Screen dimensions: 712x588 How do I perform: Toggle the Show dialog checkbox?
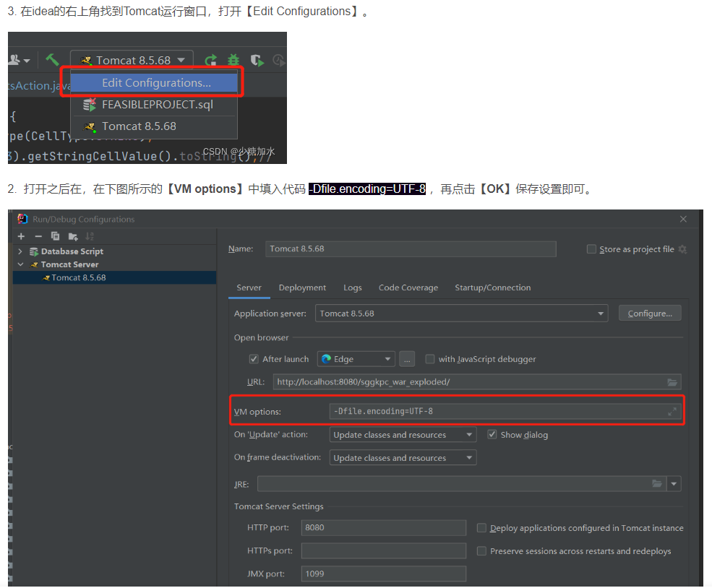pos(492,435)
